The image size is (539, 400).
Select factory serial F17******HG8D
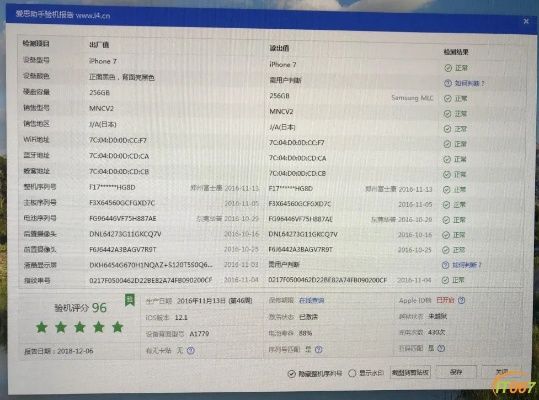coord(112,187)
